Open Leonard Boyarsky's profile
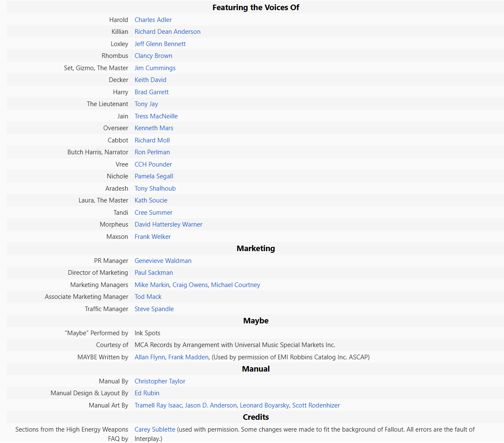504x443 pixels. [265, 405]
